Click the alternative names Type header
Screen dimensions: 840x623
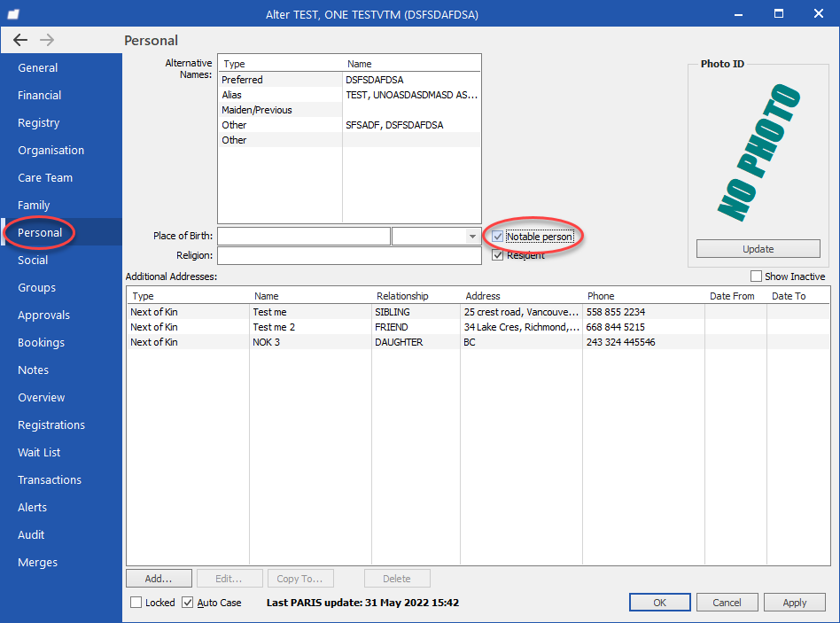click(281, 64)
